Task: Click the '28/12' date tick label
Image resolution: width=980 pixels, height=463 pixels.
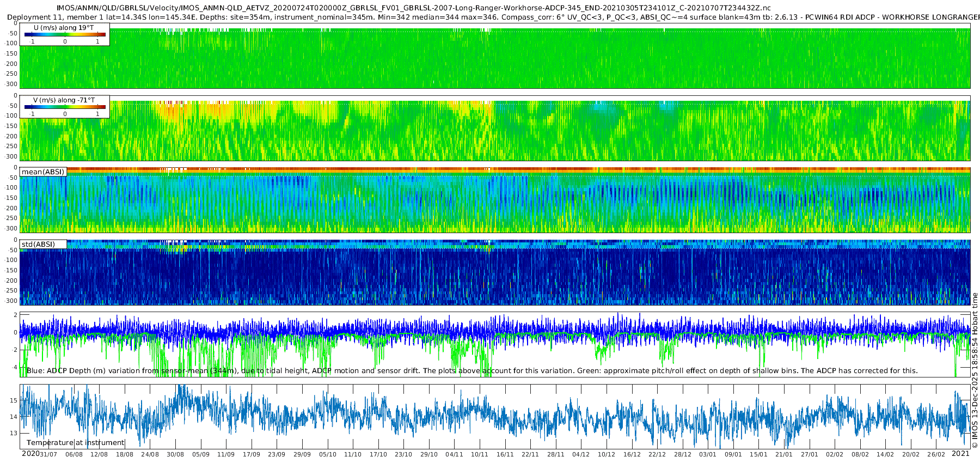Action: pos(683,454)
